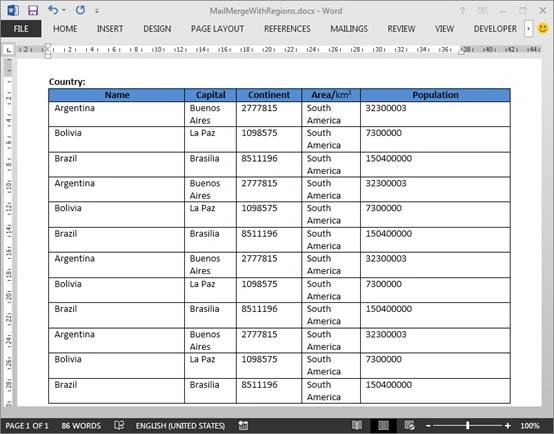The height and width of the screenshot is (434, 554).
Task: Click the Country: heading text
Action: point(67,82)
